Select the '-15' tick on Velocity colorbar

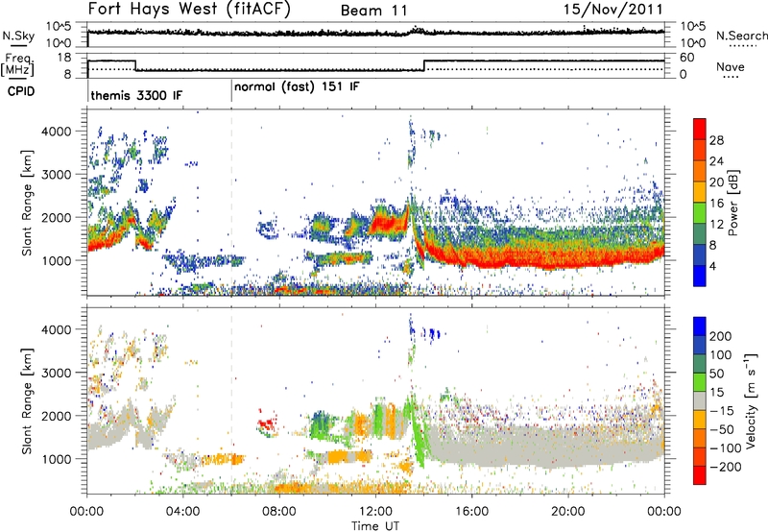(x=722, y=410)
